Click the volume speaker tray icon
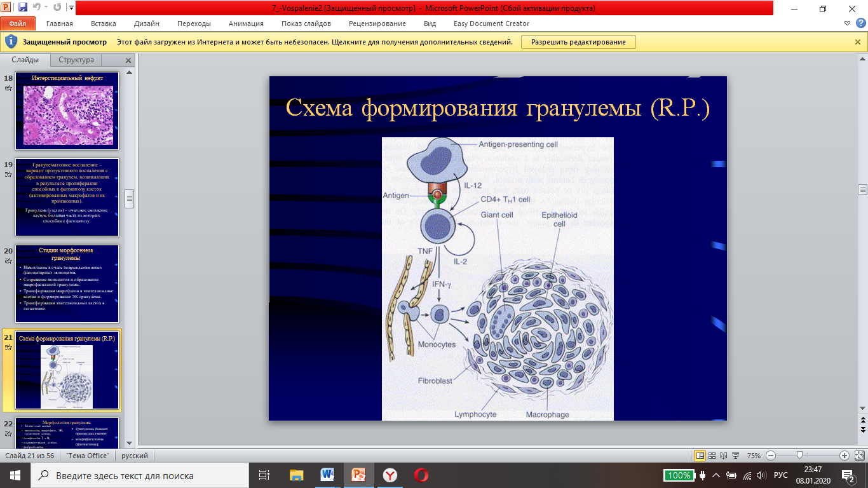The width and height of the screenshot is (868, 488). (x=762, y=475)
